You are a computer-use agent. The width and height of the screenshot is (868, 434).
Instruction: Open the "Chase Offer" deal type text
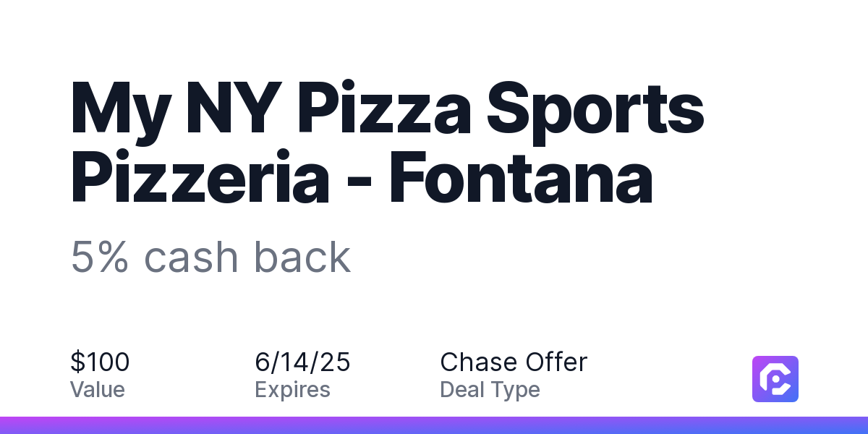click(514, 362)
